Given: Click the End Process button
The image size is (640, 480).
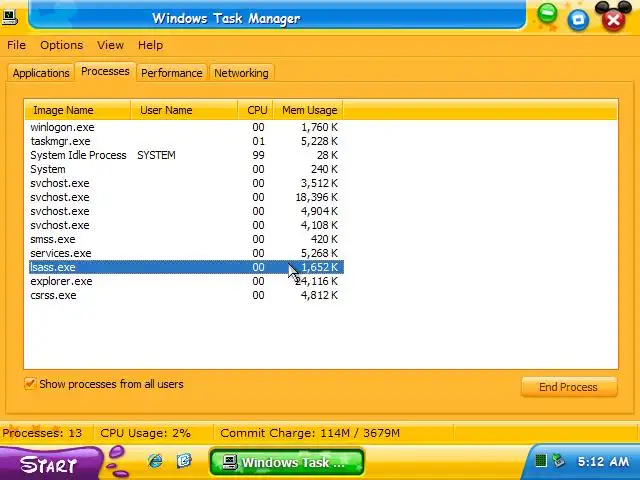Looking at the screenshot, I should [569, 387].
